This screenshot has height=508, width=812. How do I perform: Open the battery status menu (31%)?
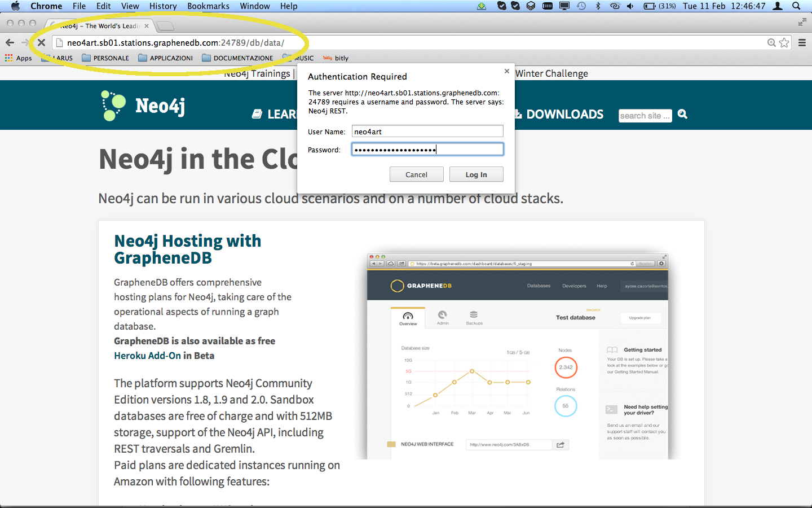pyautogui.click(x=660, y=6)
